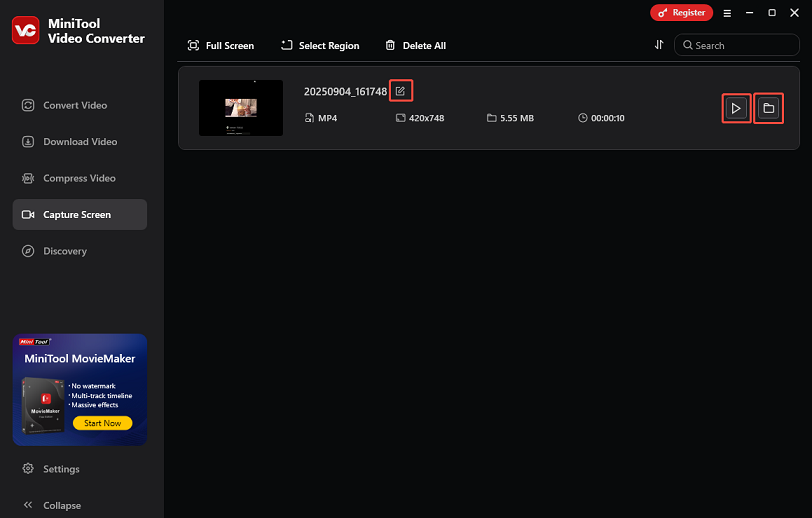Click the Register button
Image resolution: width=812 pixels, height=518 pixels.
[682, 13]
